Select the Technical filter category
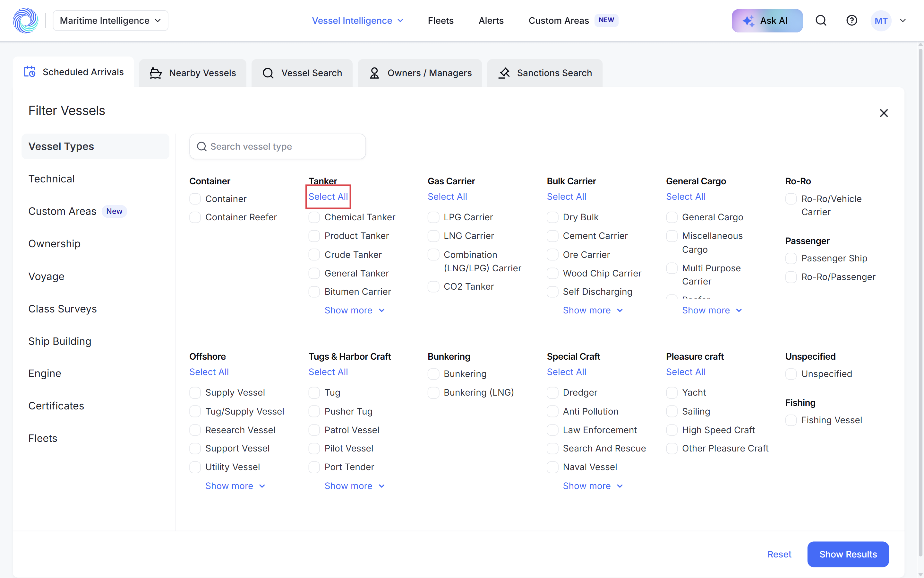Image resolution: width=924 pixels, height=578 pixels. pyautogui.click(x=52, y=179)
